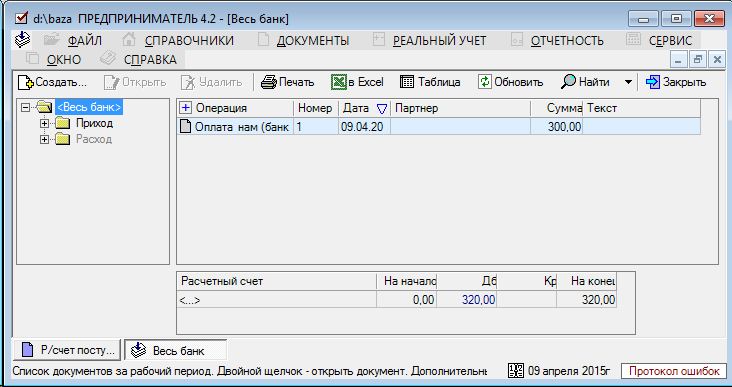
Task: Open the ОТЧЕТНОСТЬ menu
Action: click(x=567, y=41)
